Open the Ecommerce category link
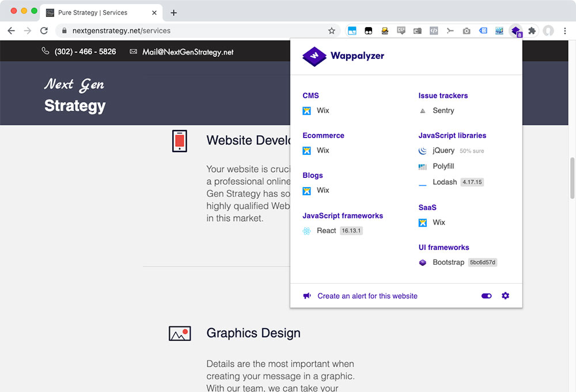The width and height of the screenshot is (576, 392). [323, 135]
